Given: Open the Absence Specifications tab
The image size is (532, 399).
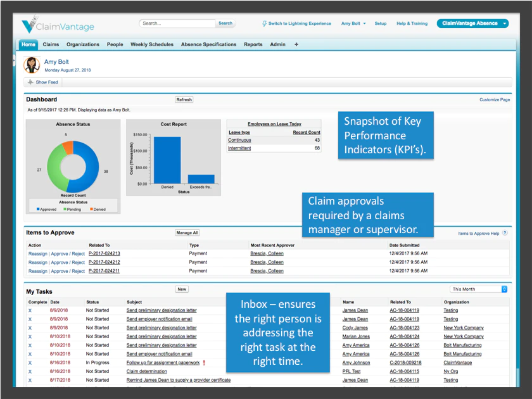Looking at the screenshot, I should [208, 44].
